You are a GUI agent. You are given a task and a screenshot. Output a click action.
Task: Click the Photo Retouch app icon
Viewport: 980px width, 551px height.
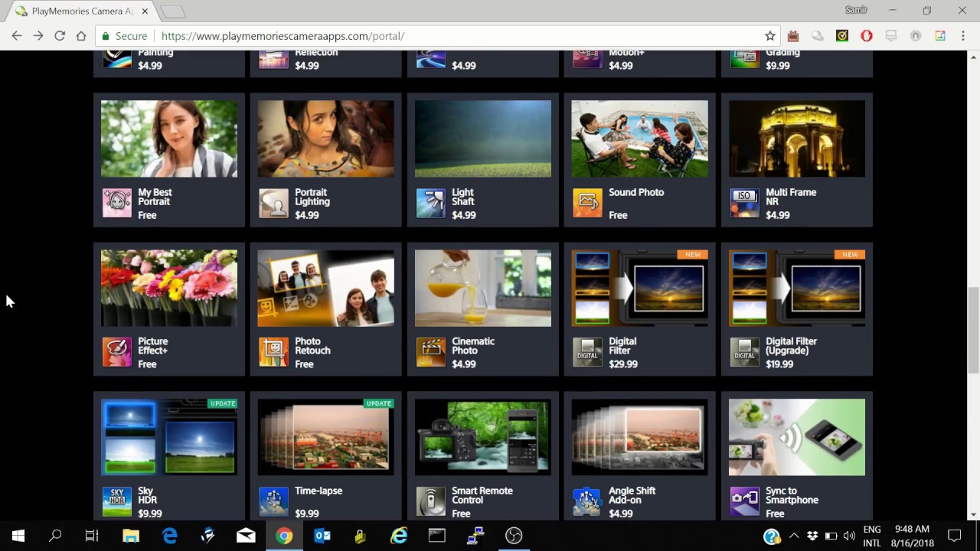(273, 352)
